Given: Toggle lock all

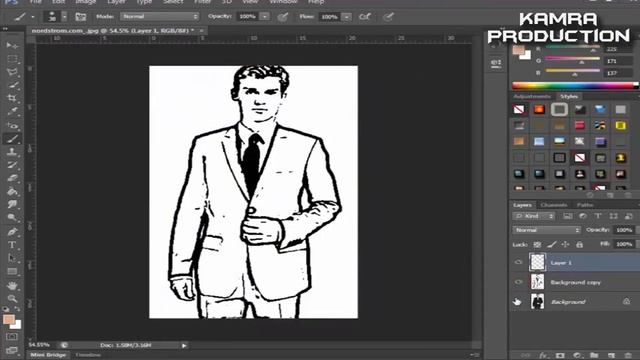Looking at the screenshot, I should coord(579,244).
